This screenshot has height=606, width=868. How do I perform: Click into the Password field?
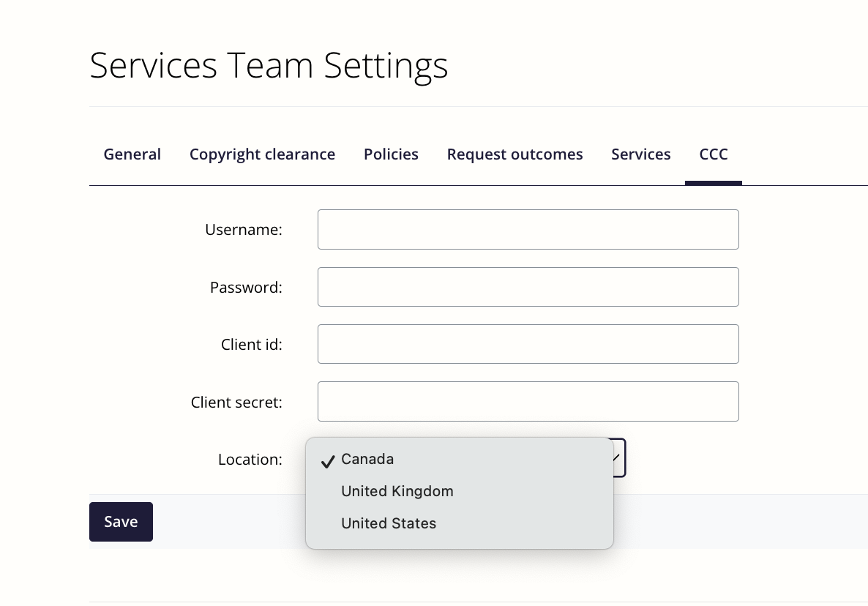pos(528,287)
